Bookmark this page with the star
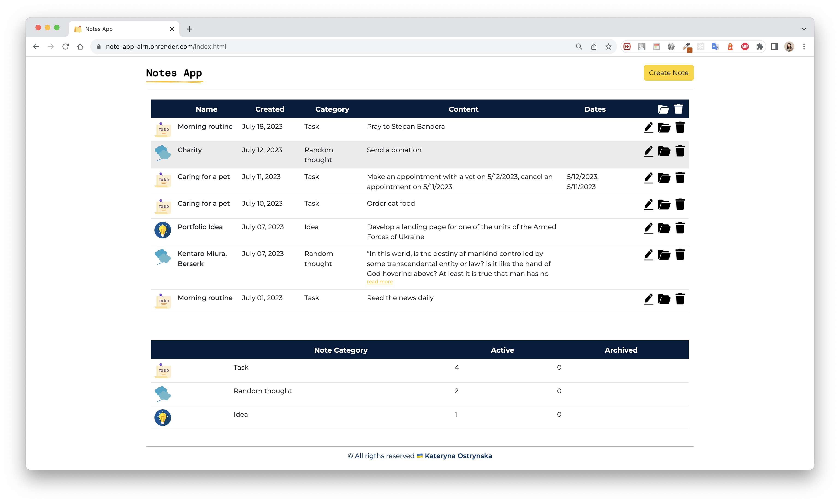Screen dimensions: 840x504 (x=608, y=47)
